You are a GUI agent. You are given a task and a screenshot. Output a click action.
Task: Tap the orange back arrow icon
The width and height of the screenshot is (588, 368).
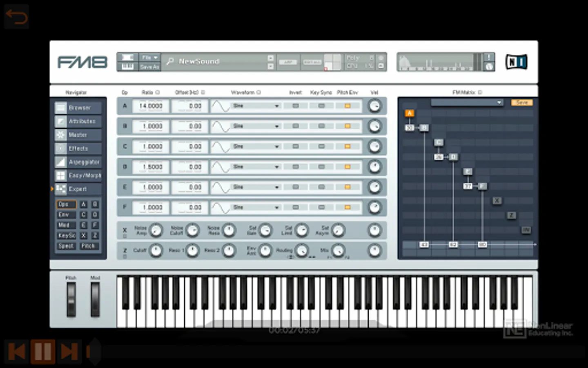(16, 17)
